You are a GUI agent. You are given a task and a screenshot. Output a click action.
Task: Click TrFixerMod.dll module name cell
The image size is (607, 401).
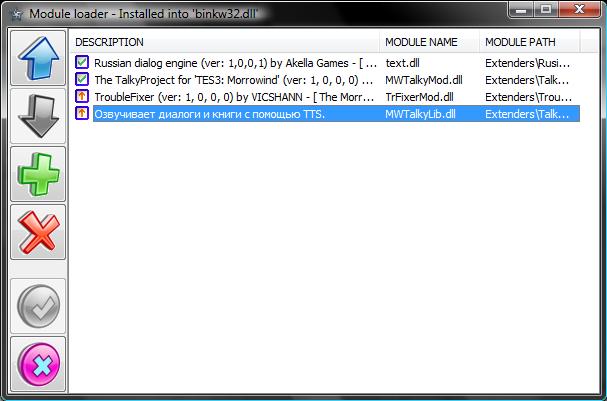pos(419,97)
